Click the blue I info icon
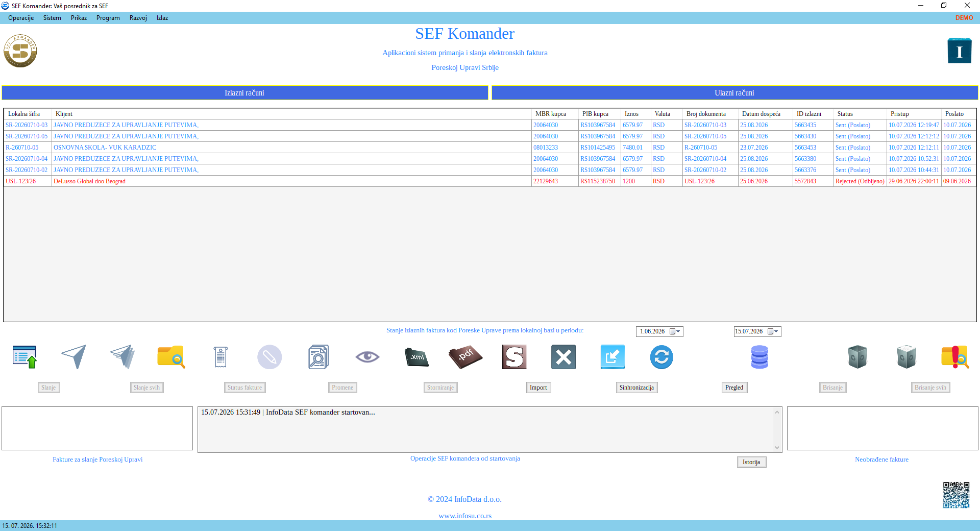This screenshot has height=531, width=980. coord(960,51)
